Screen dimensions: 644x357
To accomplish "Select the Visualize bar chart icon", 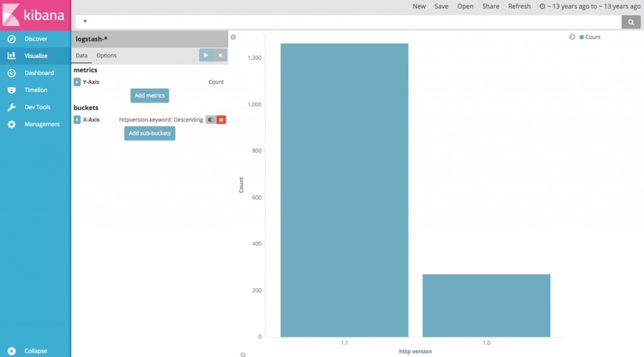I will [11, 55].
